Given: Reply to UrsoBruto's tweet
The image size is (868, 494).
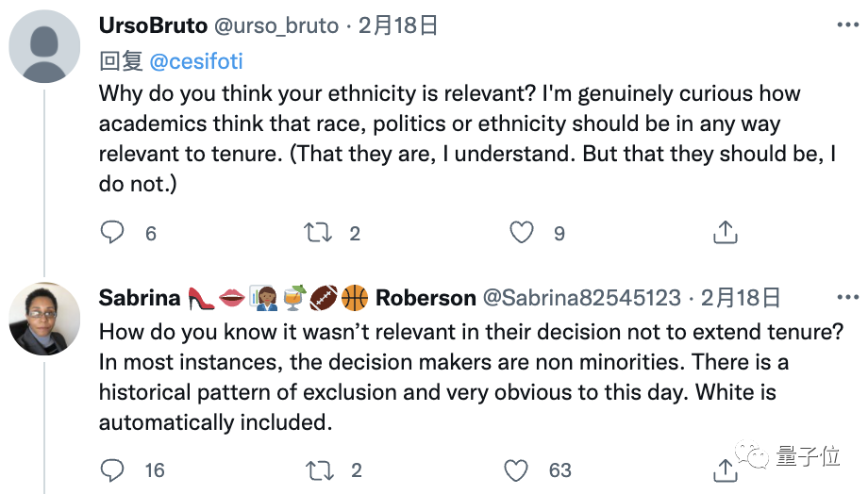Looking at the screenshot, I should tap(112, 232).
